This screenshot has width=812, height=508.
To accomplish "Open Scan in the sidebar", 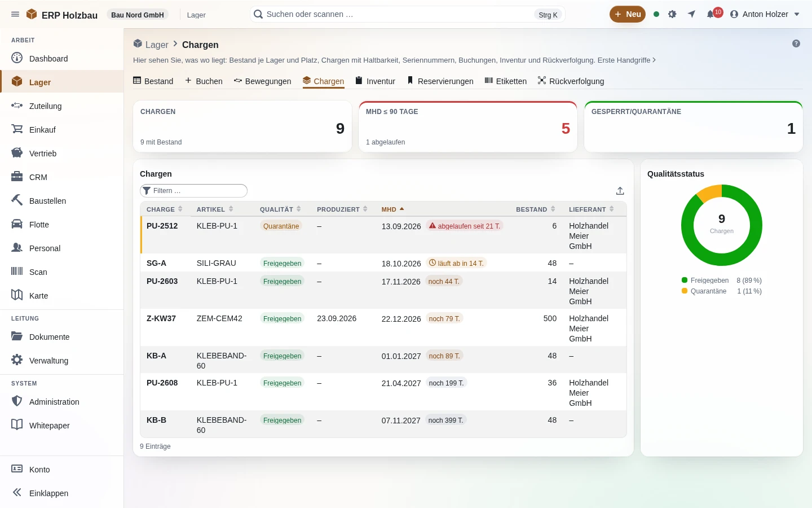I will pyautogui.click(x=62, y=271).
